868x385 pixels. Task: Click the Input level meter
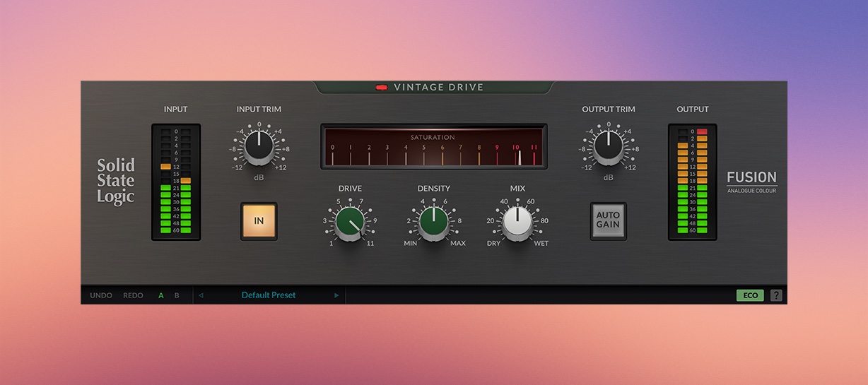tap(176, 182)
